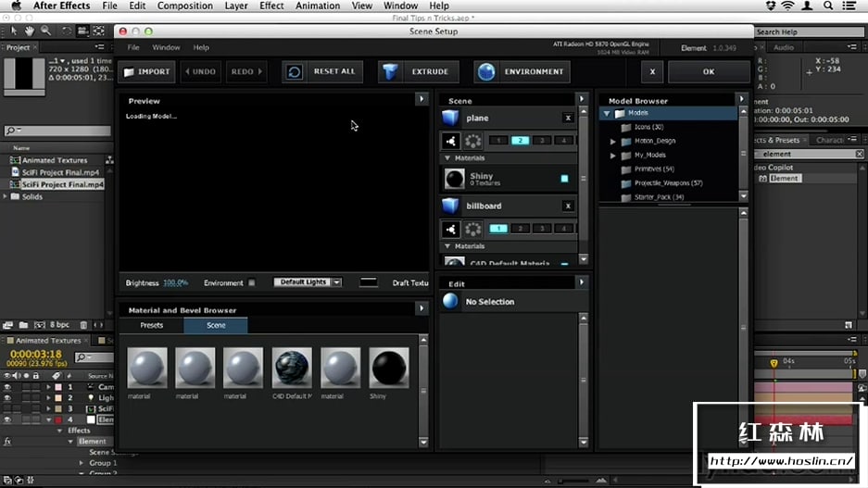This screenshot has height=488, width=868.
Task: Hide layer 1 Camera with eye toggle
Action: 7,387
